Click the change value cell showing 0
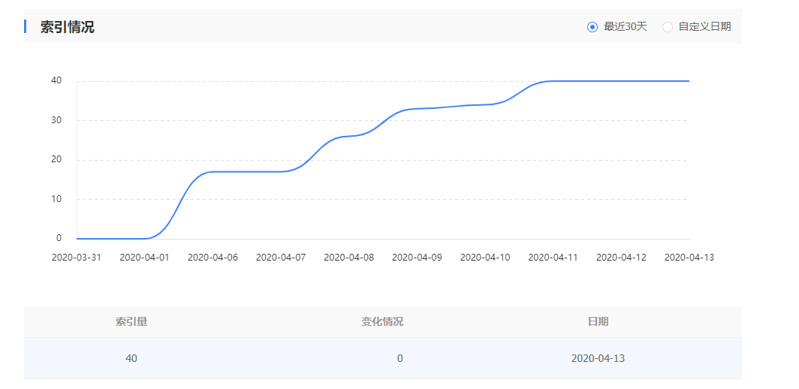 400,358
